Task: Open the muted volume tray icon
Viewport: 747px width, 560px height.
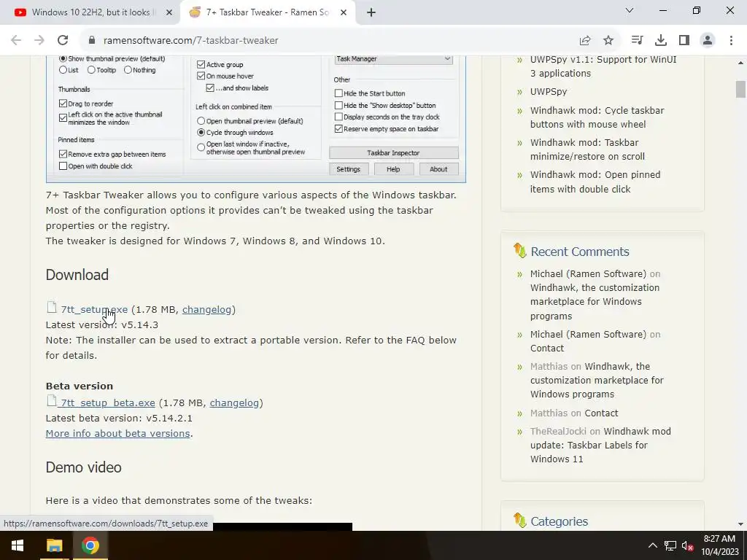Action: point(687,545)
